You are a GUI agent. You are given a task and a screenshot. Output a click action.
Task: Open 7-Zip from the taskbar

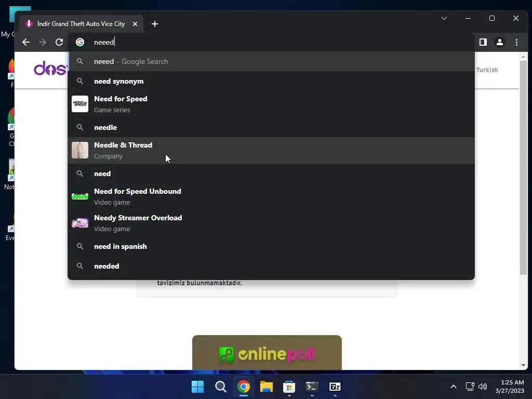click(335, 387)
